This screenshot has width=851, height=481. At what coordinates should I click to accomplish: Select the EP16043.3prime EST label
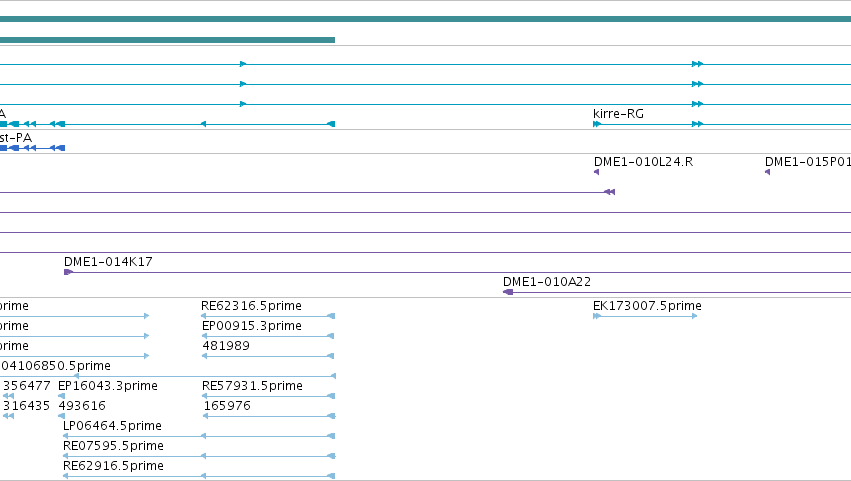(108, 386)
